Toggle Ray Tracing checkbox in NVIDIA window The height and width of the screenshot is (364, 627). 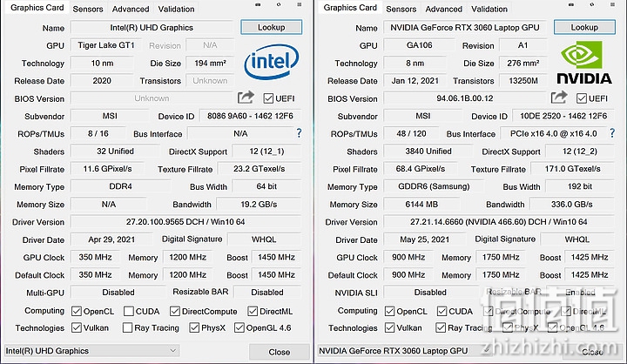tap(441, 328)
